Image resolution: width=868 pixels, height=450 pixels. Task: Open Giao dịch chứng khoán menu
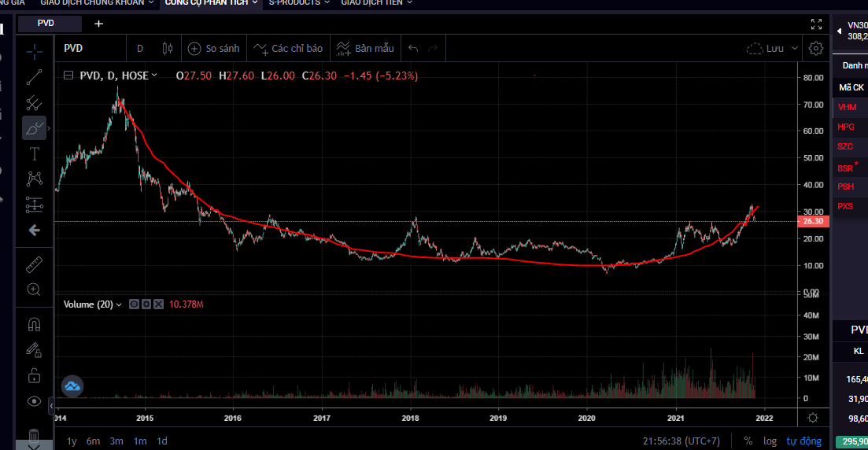coord(97,3)
